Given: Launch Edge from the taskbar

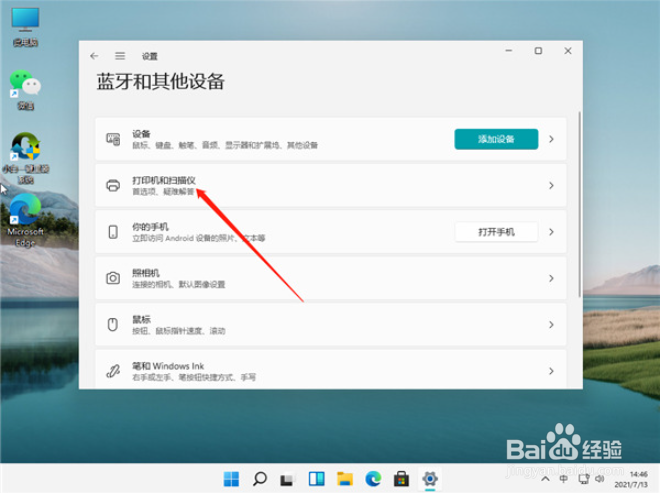Looking at the screenshot, I should click(x=373, y=479).
